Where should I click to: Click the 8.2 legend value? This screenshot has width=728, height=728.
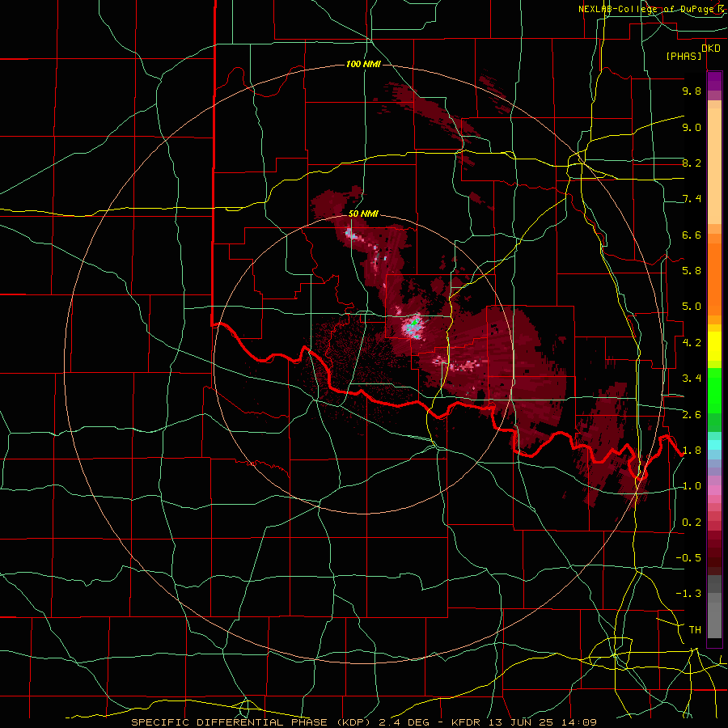click(692, 163)
